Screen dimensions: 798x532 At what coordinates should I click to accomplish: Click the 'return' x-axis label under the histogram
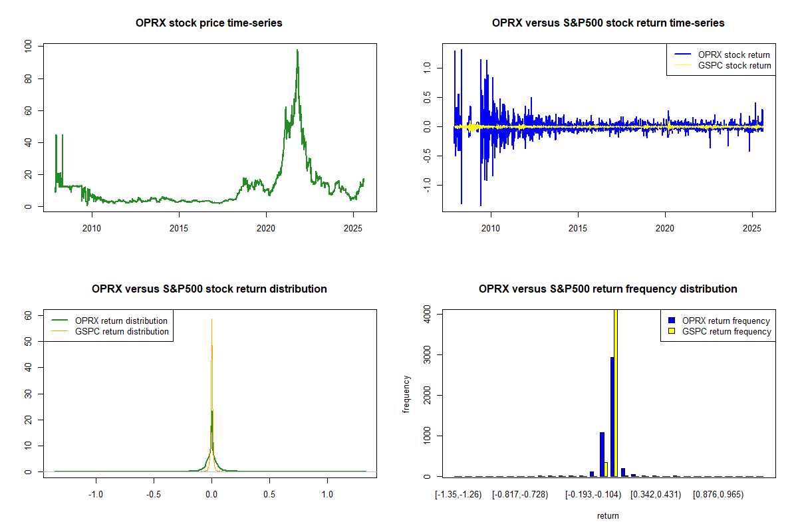point(608,515)
